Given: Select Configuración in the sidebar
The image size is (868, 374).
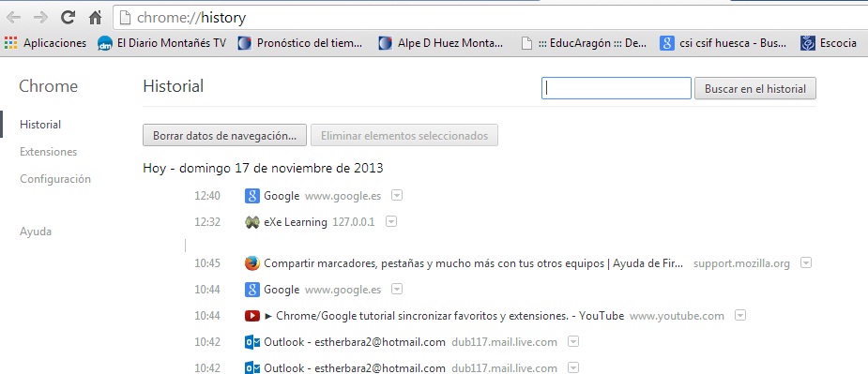Looking at the screenshot, I should [55, 179].
